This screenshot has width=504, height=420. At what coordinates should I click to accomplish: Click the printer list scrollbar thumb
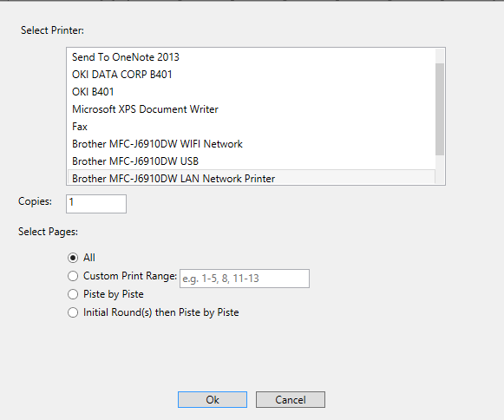click(440, 109)
